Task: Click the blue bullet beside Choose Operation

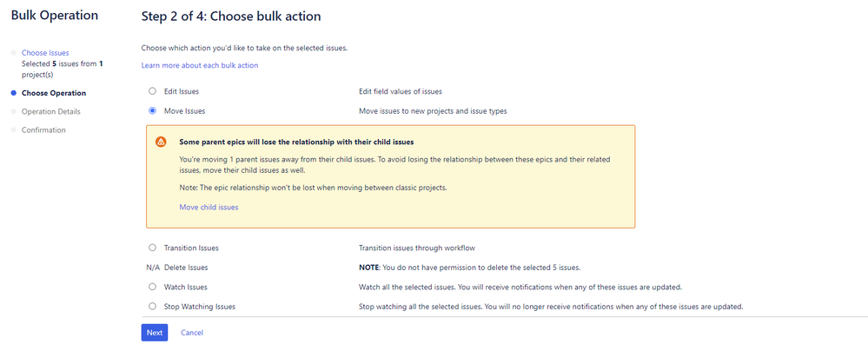Action: pyautogui.click(x=13, y=93)
